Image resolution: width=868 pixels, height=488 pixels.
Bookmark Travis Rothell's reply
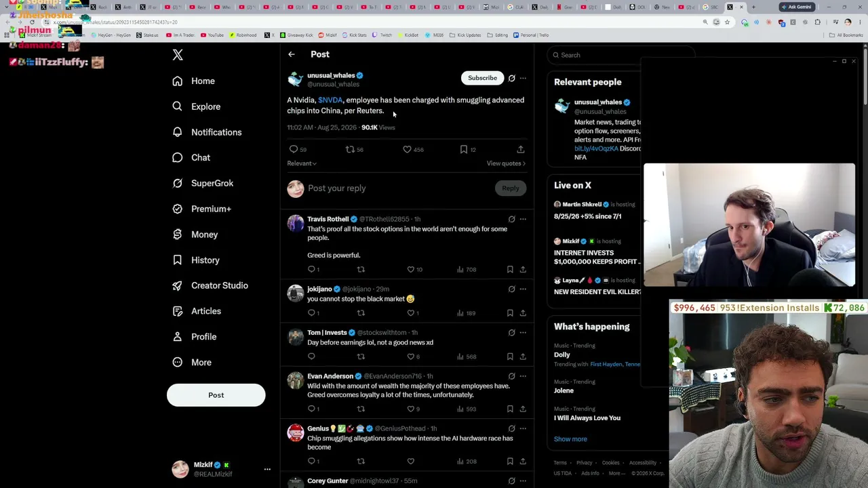pyautogui.click(x=510, y=270)
